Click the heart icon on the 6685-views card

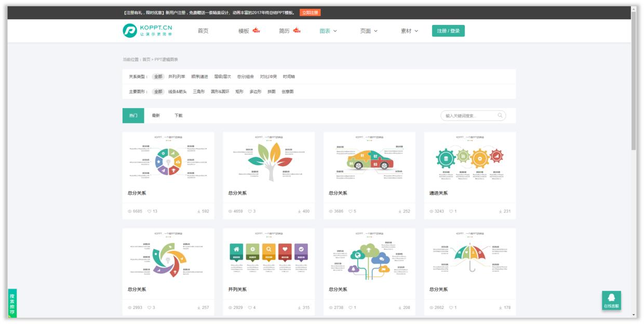150,211
